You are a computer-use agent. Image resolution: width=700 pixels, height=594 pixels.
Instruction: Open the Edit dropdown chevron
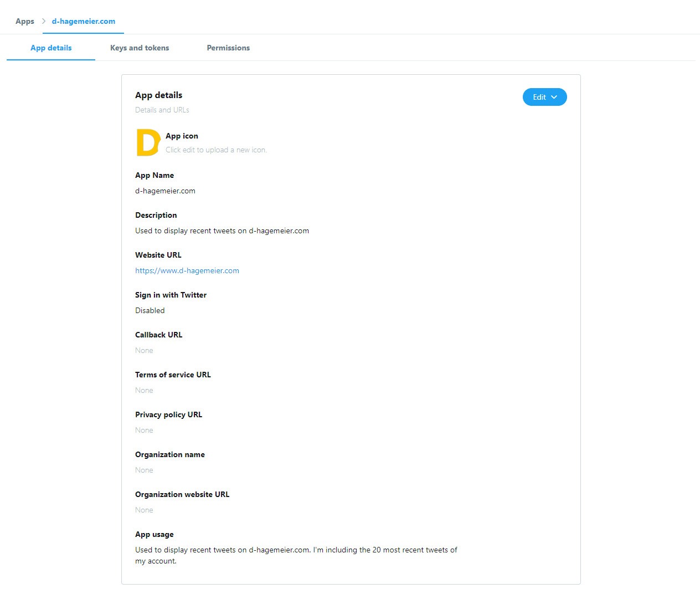coord(554,97)
